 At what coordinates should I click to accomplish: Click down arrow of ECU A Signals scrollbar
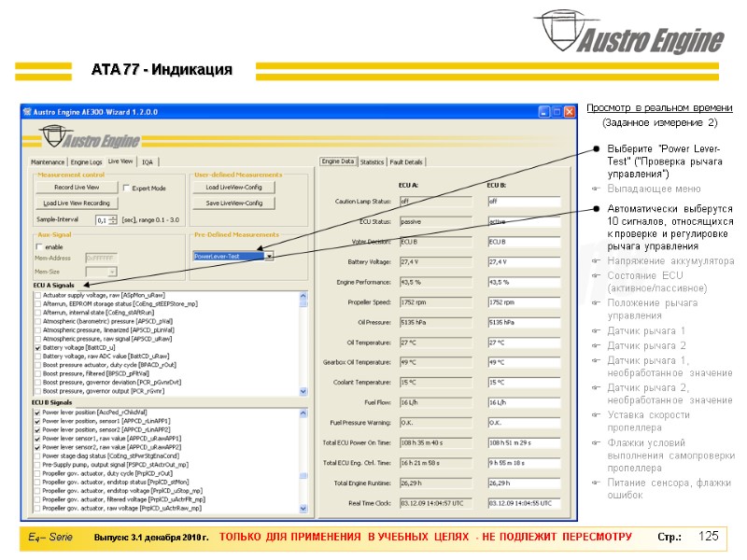pyautogui.click(x=303, y=391)
